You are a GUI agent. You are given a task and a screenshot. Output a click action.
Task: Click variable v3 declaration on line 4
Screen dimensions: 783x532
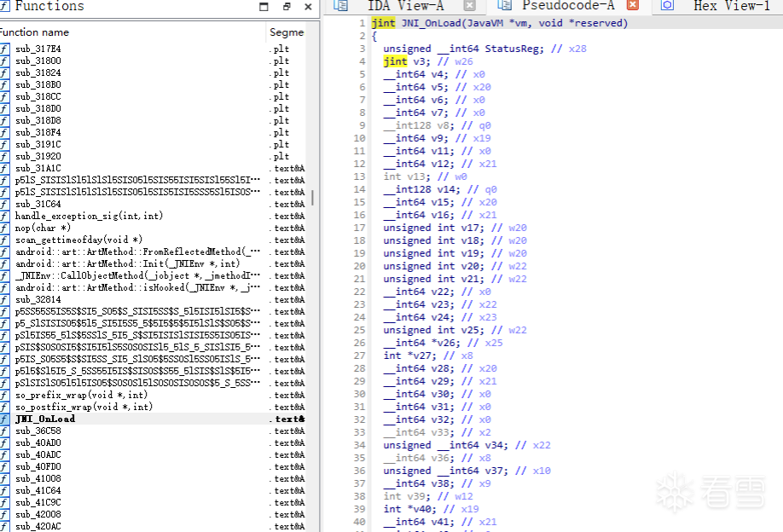point(419,61)
